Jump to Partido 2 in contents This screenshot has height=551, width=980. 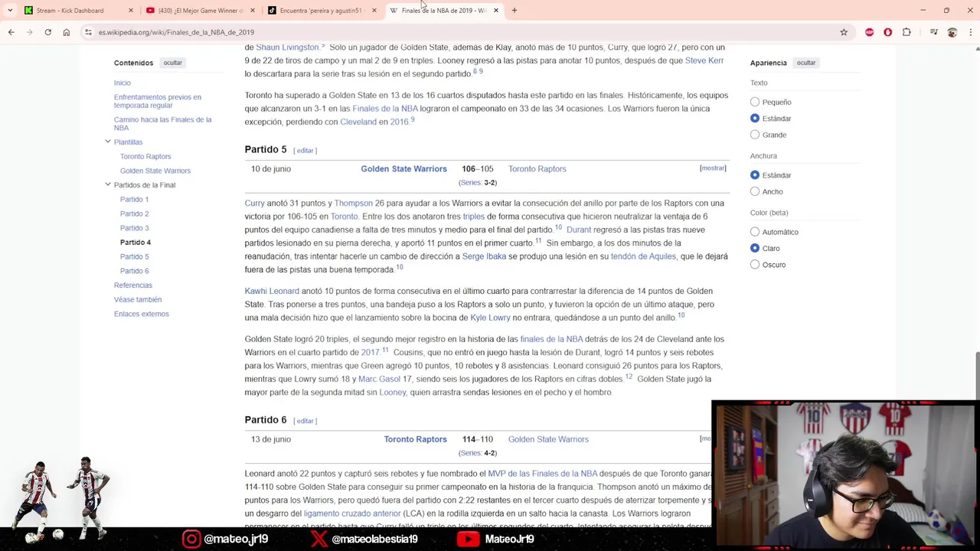pos(135,214)
